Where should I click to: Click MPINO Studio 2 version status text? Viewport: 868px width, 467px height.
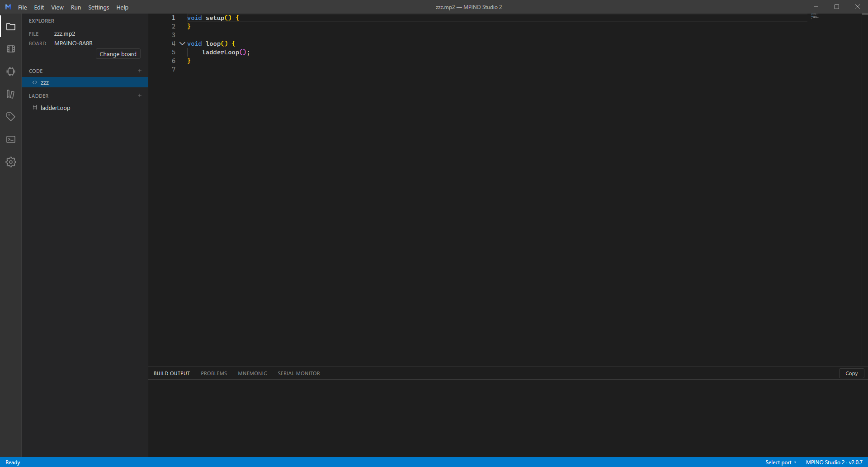tap(834, 462)
